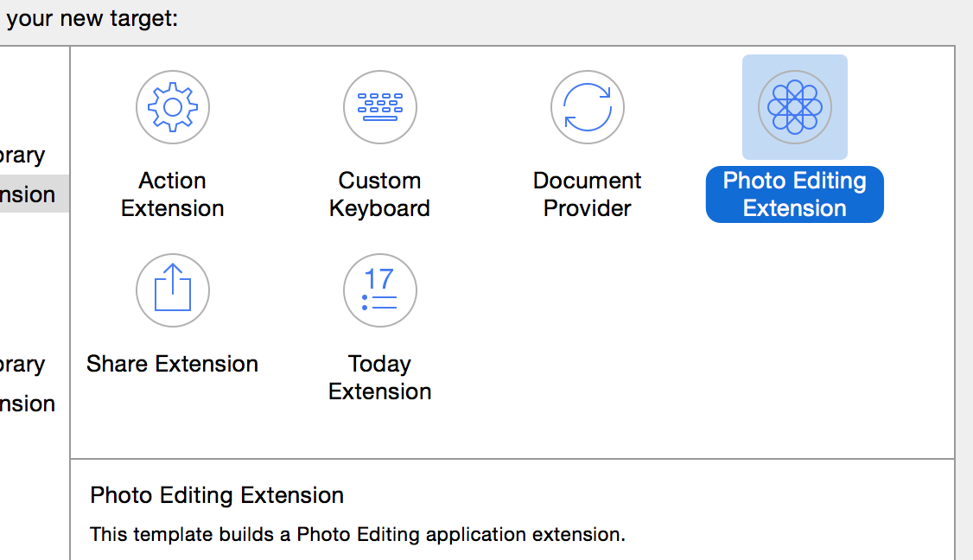Pick the Document Provider sync arrows icon
The height and width of the screenshot is (560, 973).
click(588, 107)
